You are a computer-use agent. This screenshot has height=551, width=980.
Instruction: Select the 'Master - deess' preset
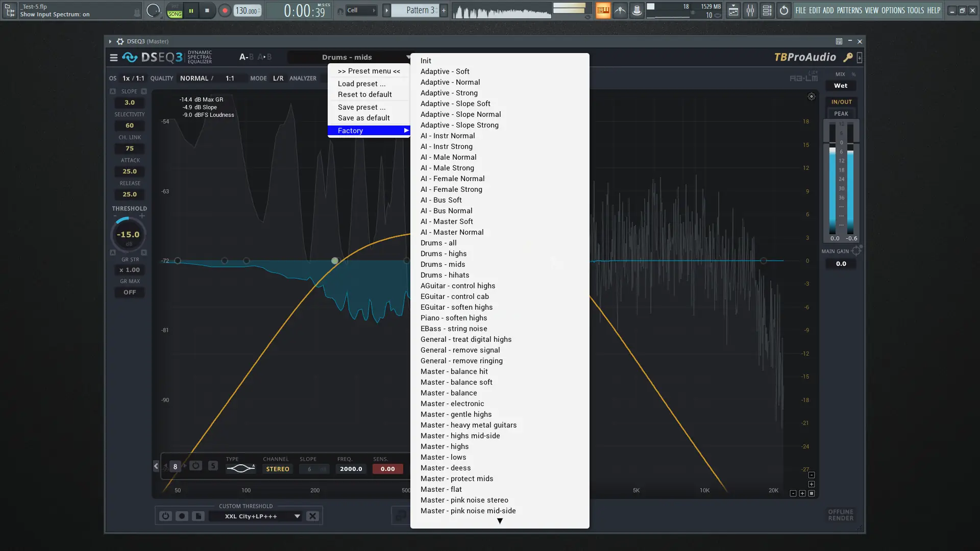[x=446, y=468]
